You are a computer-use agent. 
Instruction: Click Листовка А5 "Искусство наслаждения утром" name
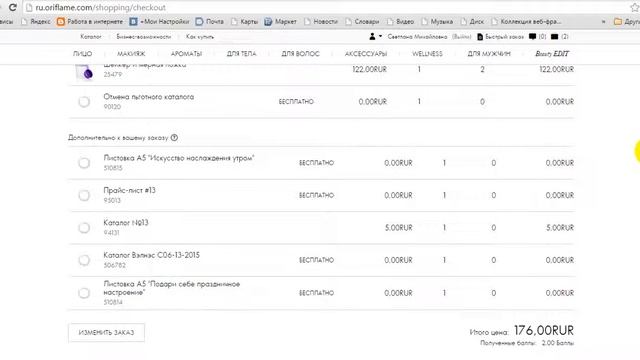coord(179,158)
